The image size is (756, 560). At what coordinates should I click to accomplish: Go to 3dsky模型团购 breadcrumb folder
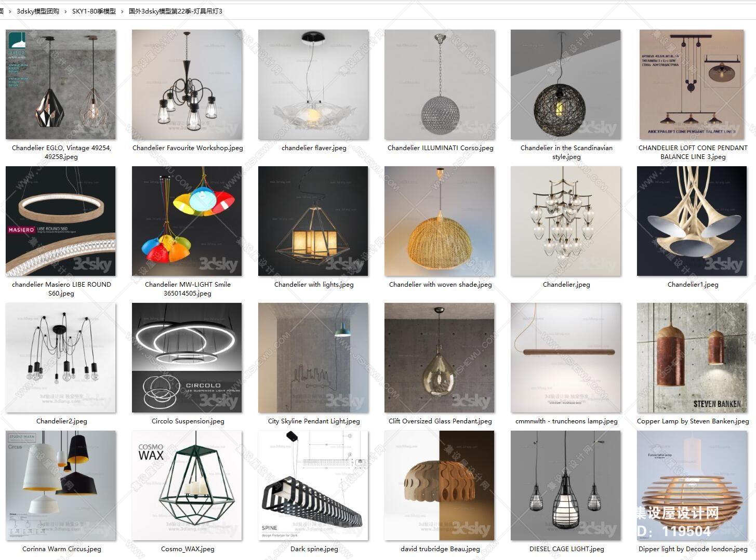click(38, 11)
